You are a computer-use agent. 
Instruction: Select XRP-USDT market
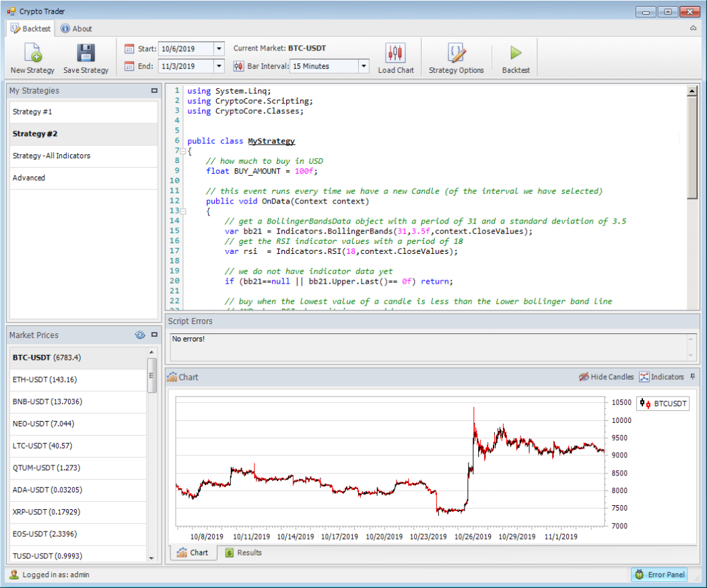(x=78, y=513)
